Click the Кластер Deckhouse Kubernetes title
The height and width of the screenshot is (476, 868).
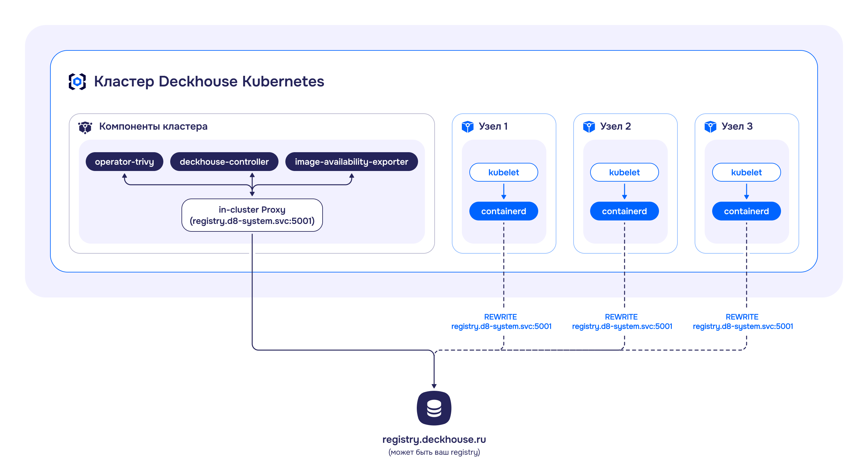point(209,82)
